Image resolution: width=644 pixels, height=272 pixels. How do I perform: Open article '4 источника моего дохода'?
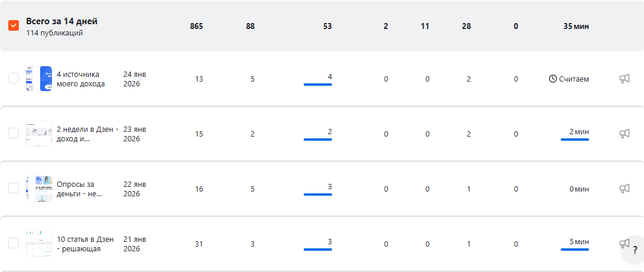pos(80,79)
